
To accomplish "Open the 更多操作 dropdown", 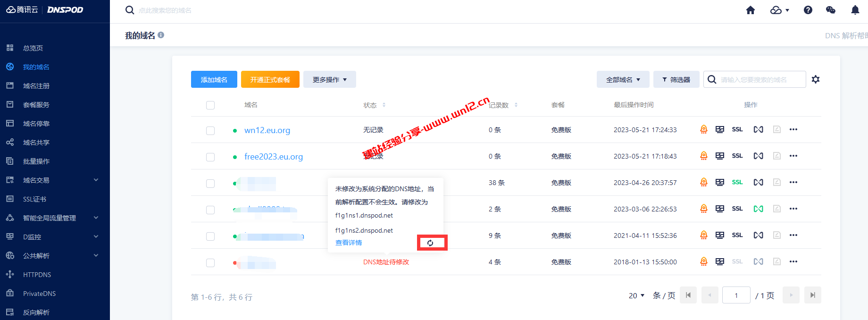I will click(x=330, y=79).
